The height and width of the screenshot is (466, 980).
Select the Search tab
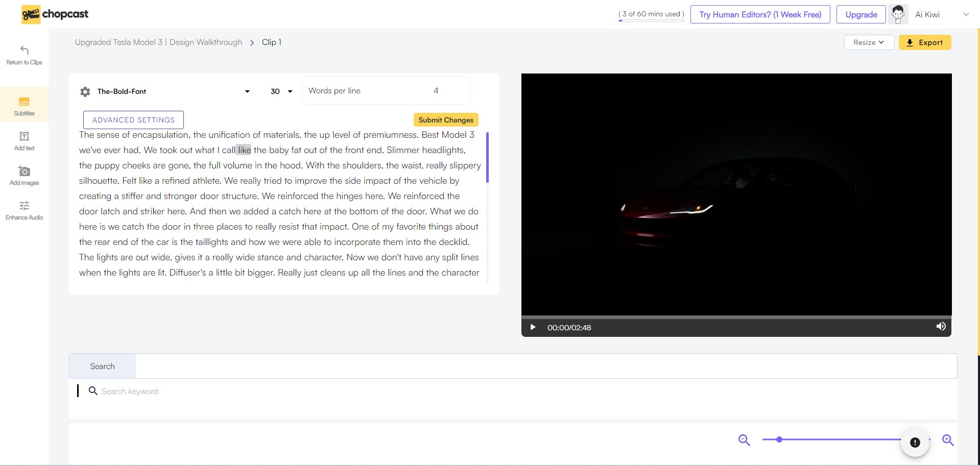(x=103, y=366)
